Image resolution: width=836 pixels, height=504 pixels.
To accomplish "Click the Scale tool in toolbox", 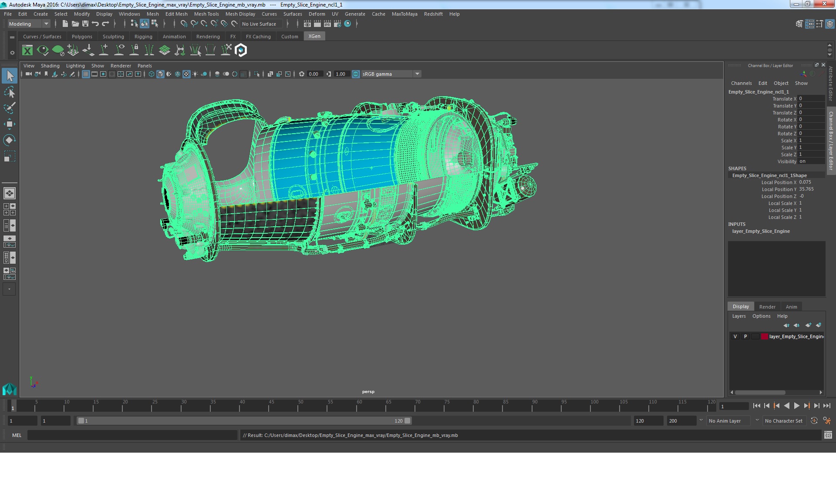I will pyautogui.click(x=10, y=156).
